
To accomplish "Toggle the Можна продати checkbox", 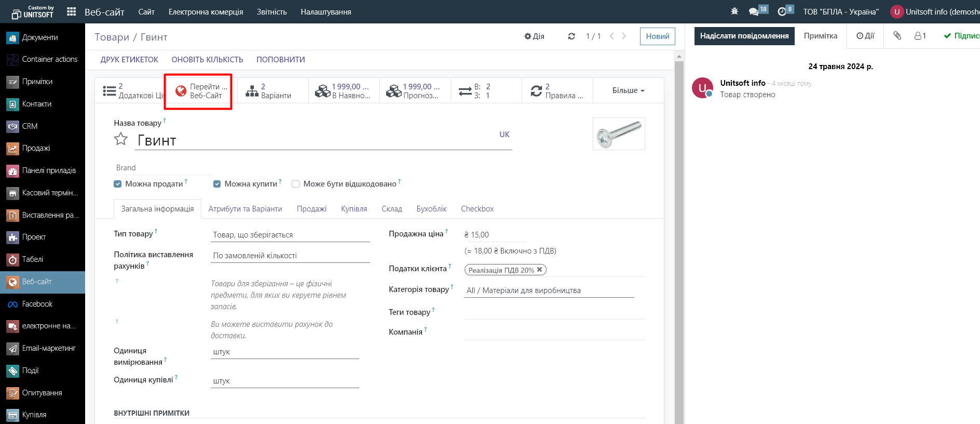I will point(118,184).
